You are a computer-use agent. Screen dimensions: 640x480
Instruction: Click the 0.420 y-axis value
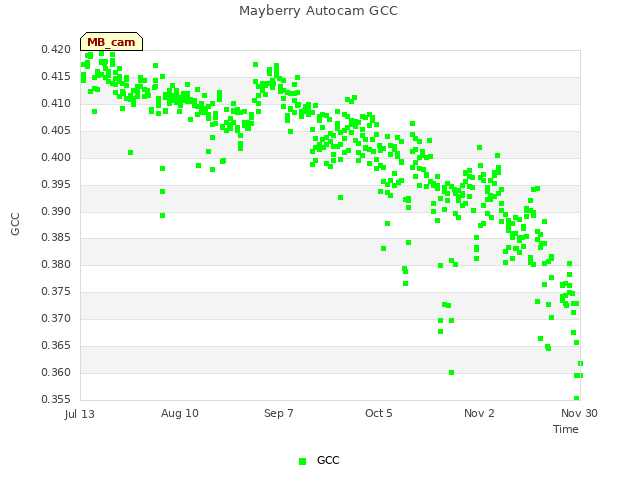(x=56, y=49)
